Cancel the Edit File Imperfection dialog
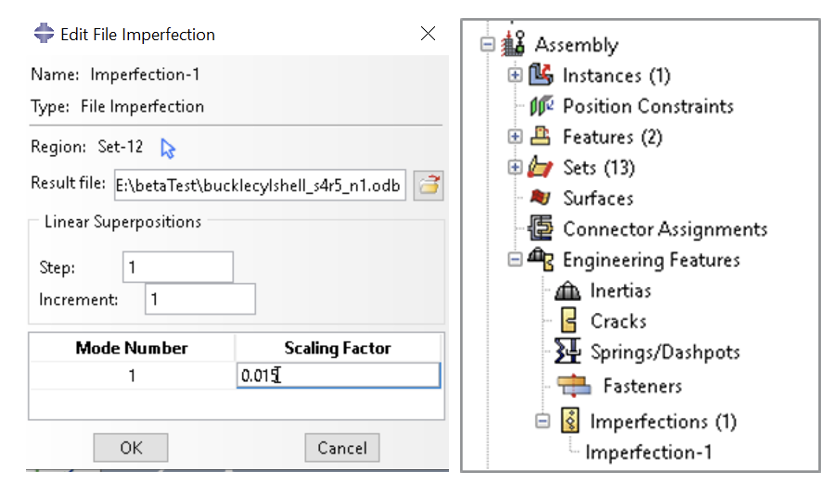Image resolution: width=834 pixels, height=492 pixels. coord(342,448)
